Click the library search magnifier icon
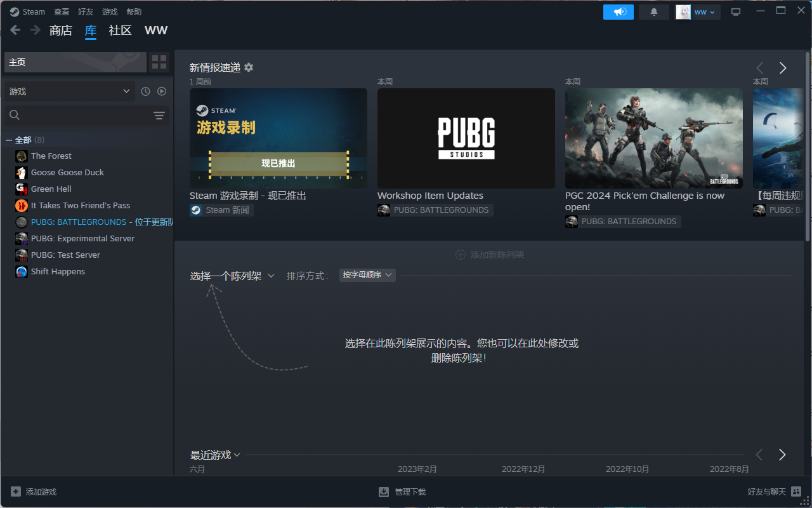812x508 pixels. click(15, 115)
